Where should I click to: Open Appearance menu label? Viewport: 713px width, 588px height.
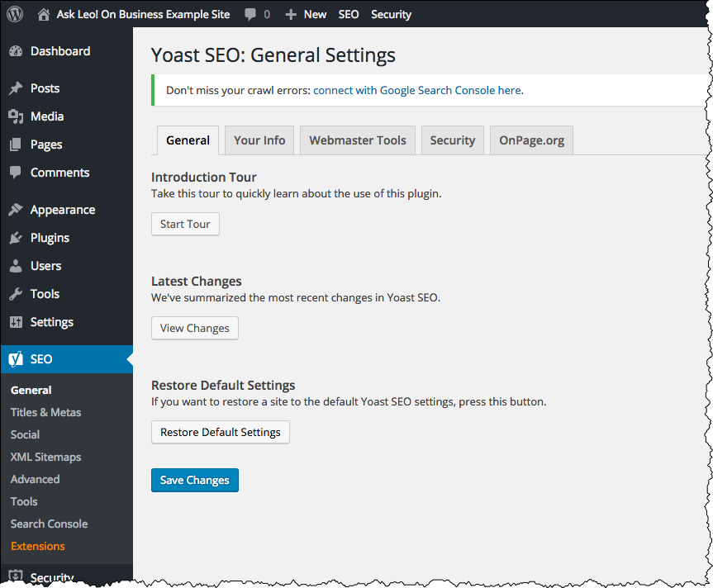pyautogui.click(x=63, y=210)
